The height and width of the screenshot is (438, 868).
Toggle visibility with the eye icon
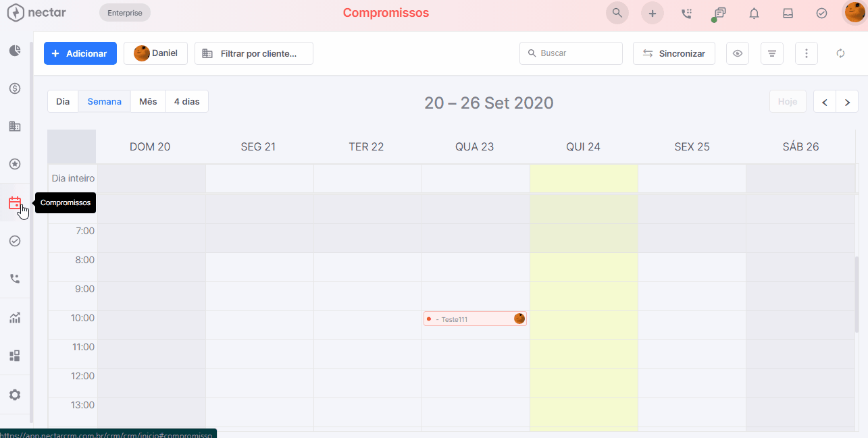click(x=738, y=53)
